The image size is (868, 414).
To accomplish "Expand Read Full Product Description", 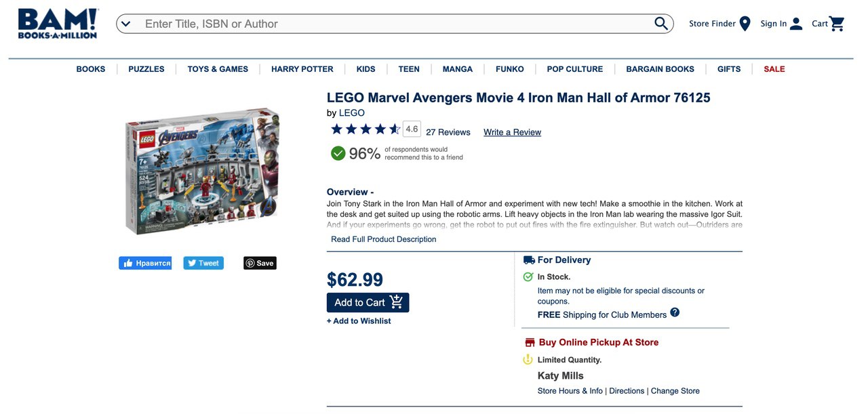I will [x=384, y=239].
